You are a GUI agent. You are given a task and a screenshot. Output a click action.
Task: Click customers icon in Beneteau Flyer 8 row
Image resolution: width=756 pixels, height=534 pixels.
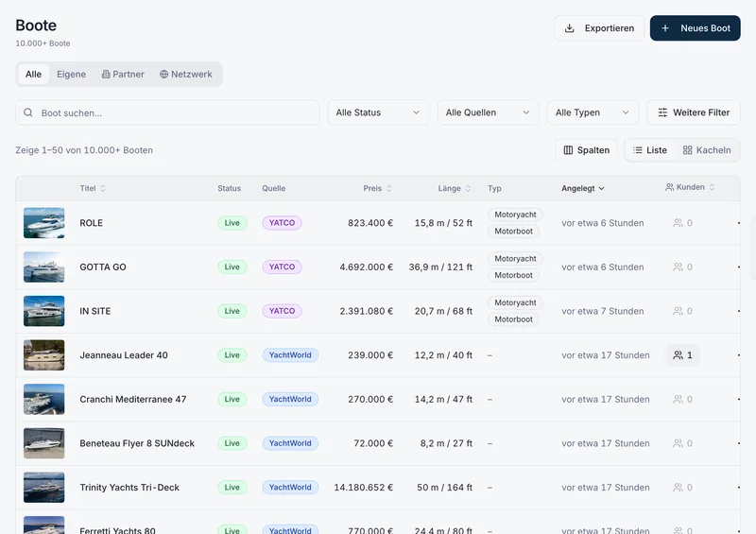pos(678,443)
